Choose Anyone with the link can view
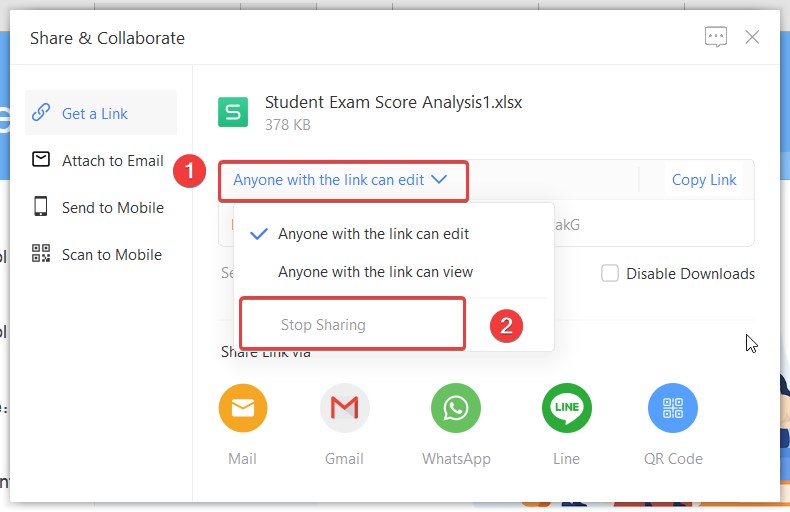790x512 pixels. pyautogui.click(x=375, y=272)
